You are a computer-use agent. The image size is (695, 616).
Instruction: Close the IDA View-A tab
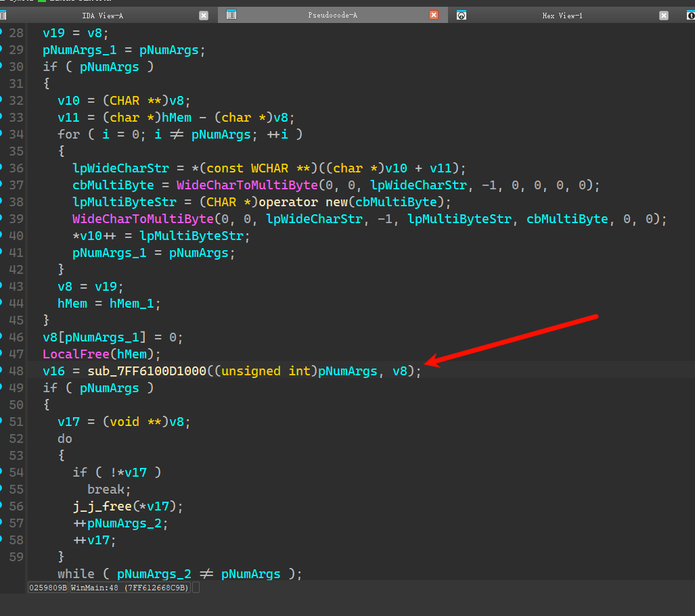coord(204,16)
